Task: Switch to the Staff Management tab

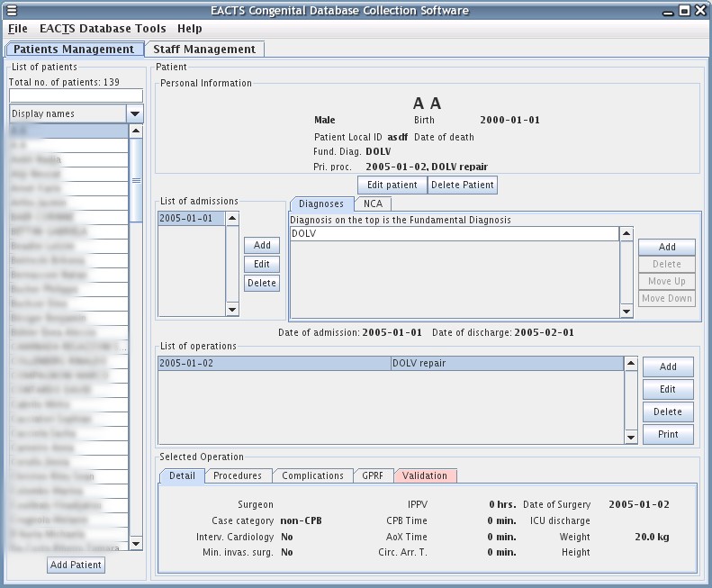Action: coord(204,50)
